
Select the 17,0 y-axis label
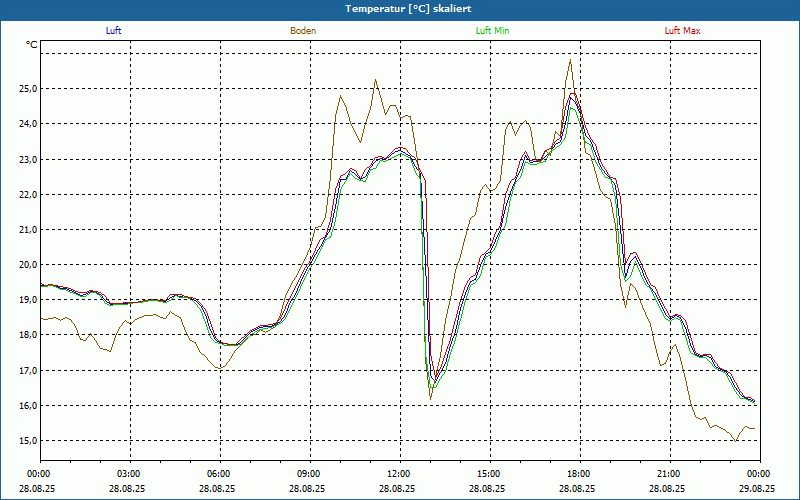click(26, 371)
